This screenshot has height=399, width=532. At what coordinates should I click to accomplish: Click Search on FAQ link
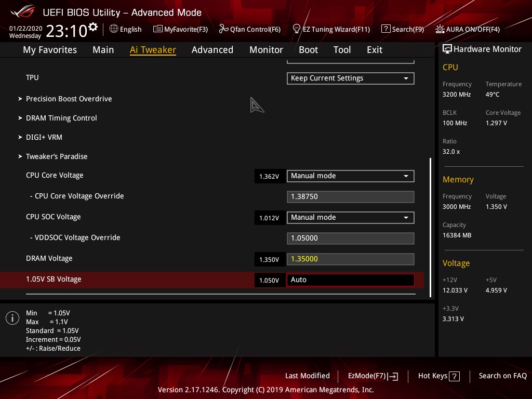pyautogui.click(x=502, y=376)
